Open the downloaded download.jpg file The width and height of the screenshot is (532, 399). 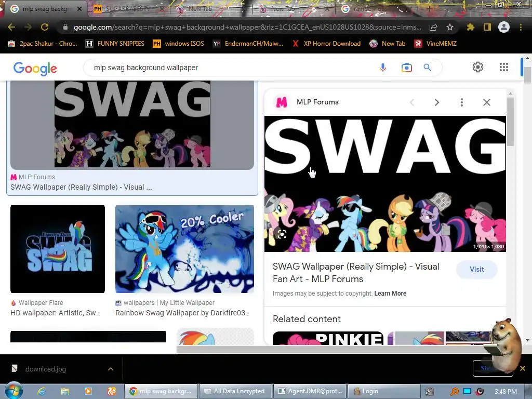click(46, 369)
